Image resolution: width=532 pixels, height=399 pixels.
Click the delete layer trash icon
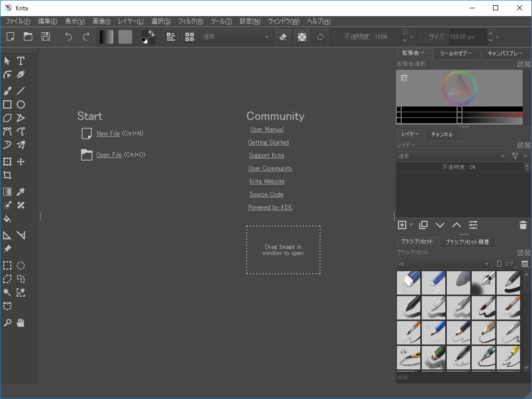pyautogui.click(x=523, y=225)
